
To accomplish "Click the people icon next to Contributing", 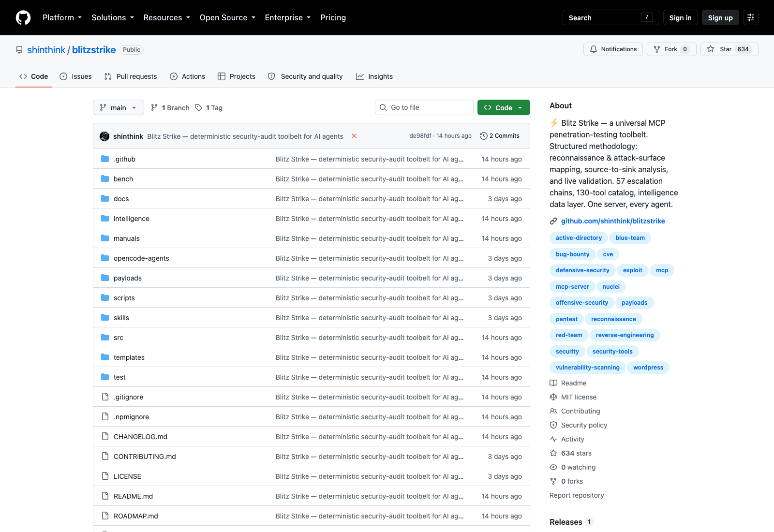I will tap(553, 411).
